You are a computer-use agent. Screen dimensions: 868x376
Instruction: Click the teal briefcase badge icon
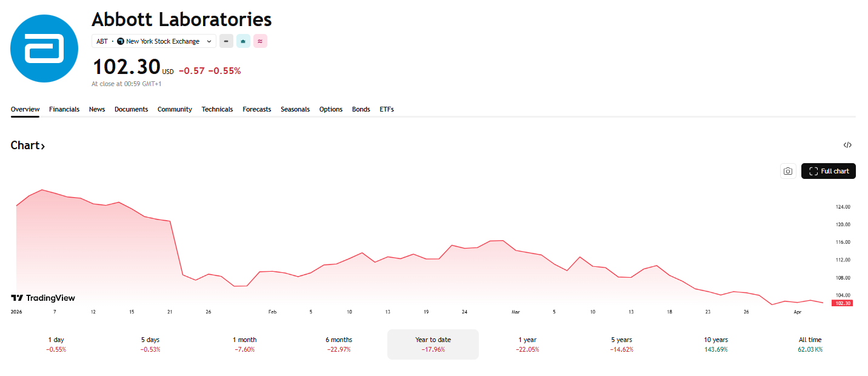[x=243, y=41]
